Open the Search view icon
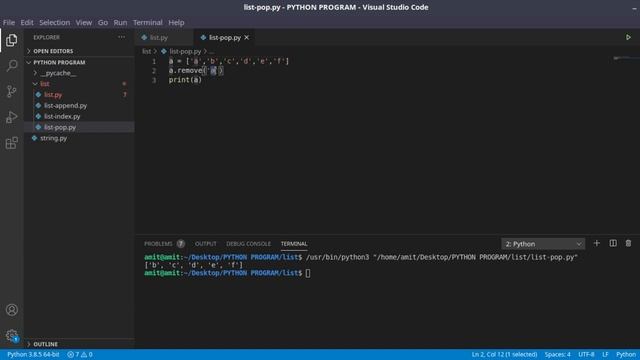 11,65
